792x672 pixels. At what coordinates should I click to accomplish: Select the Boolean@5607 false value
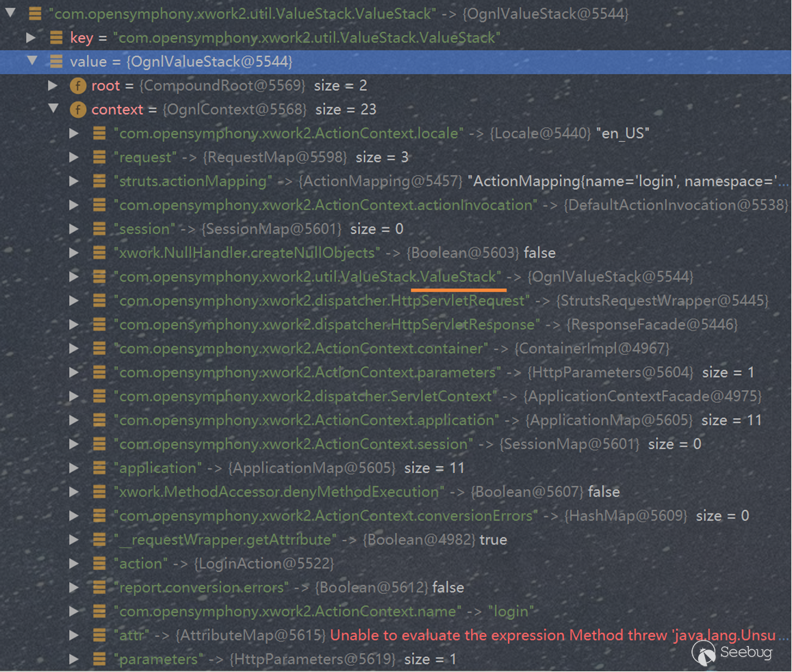[x=545, y=492]
